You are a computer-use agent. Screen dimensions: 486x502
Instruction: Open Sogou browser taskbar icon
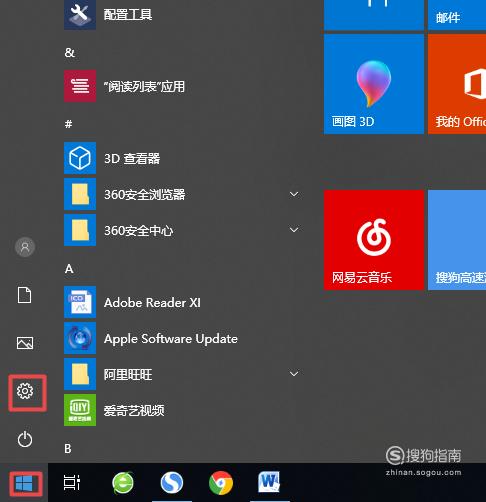click(x=172, y=483)
